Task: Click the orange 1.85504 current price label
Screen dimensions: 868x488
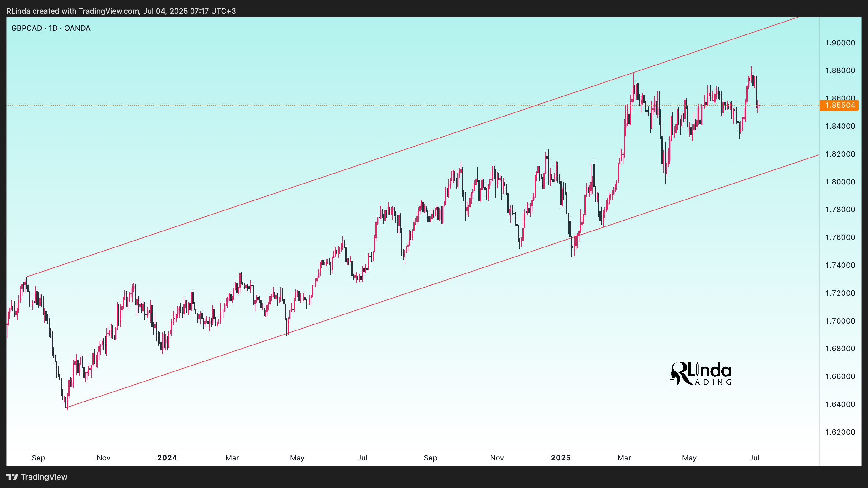Action: [839, 106]
